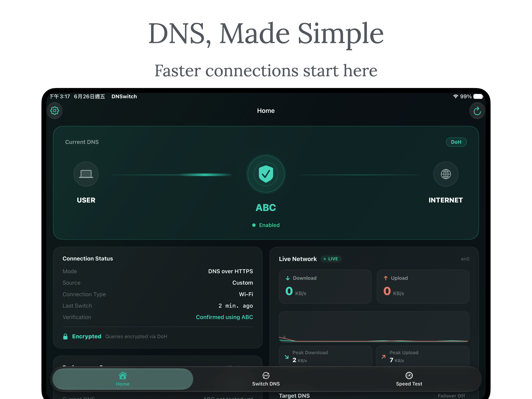Tap the Peak Upload '7 KB/s' value
This screenshot has width=532, height=399.
[397, 360]
